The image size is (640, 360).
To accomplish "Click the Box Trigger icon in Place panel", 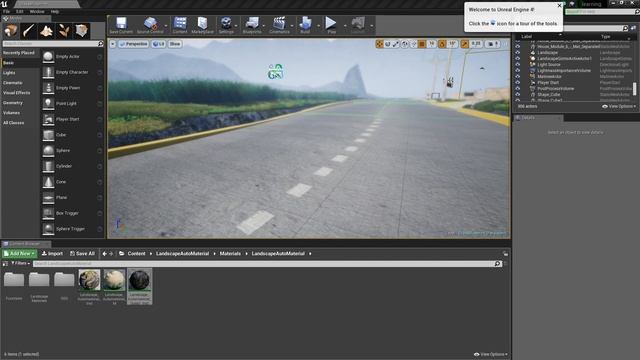I will tap(48, 213).
